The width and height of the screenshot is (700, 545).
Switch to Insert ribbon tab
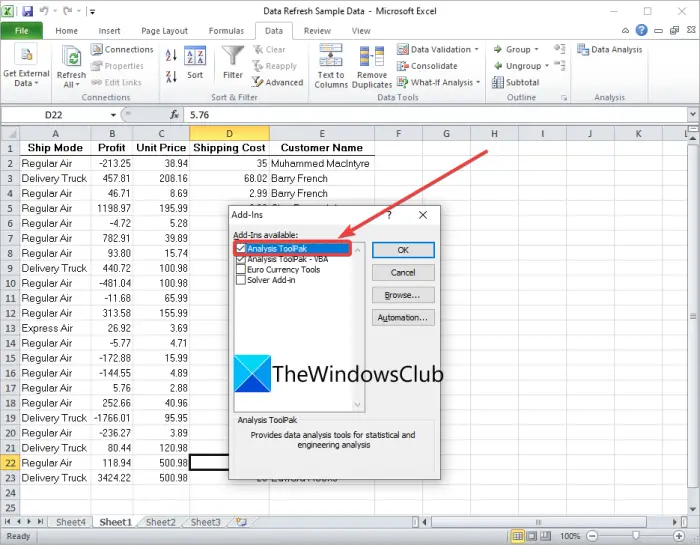(109, 30)
